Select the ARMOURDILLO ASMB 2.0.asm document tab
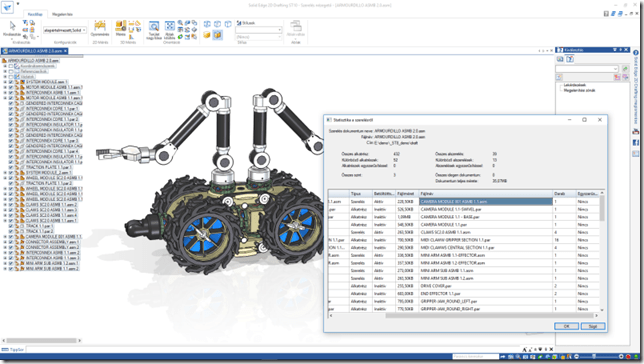The height and width of the screenshot is (364, 644). 34,51
